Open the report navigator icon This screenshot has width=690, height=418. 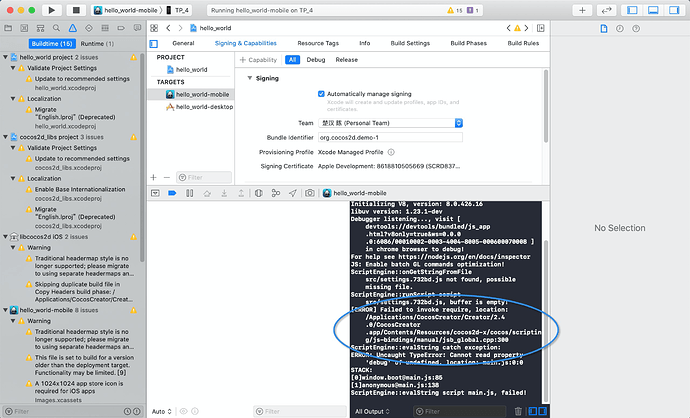pos(137,28)
